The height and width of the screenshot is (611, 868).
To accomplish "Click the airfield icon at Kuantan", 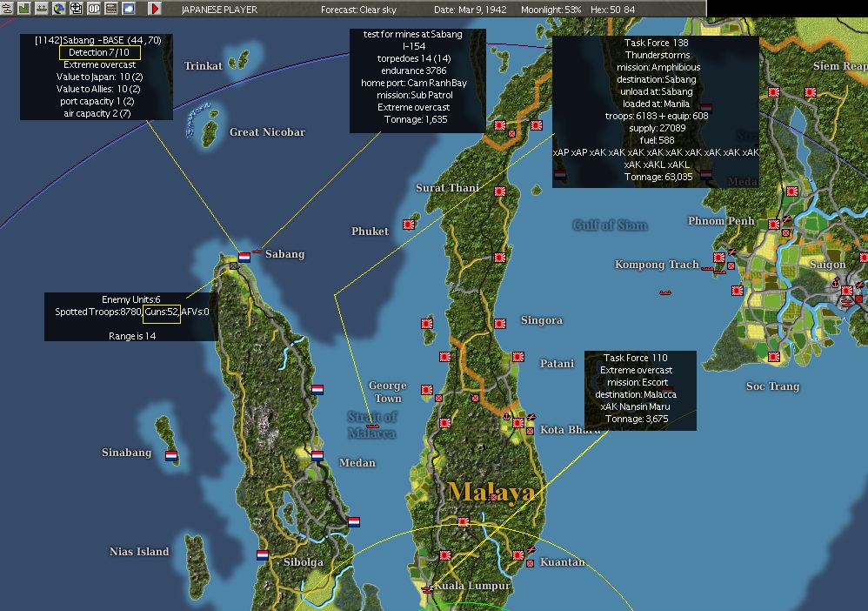I will [531, 549].
